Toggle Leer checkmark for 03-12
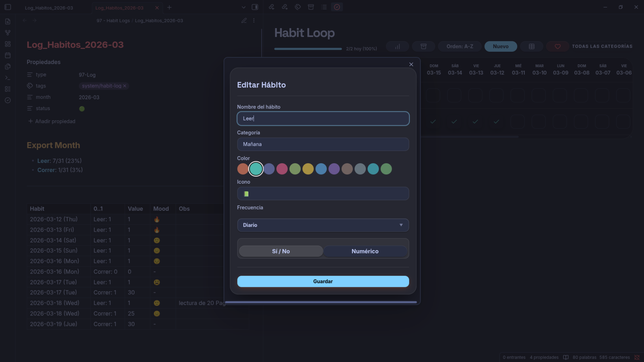The height and width of the screenshot is (362, 644). (x=496, y=122)
